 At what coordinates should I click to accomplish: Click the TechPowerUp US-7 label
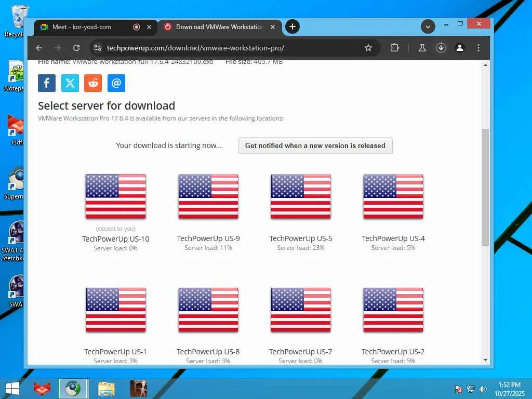coord(301,352)
